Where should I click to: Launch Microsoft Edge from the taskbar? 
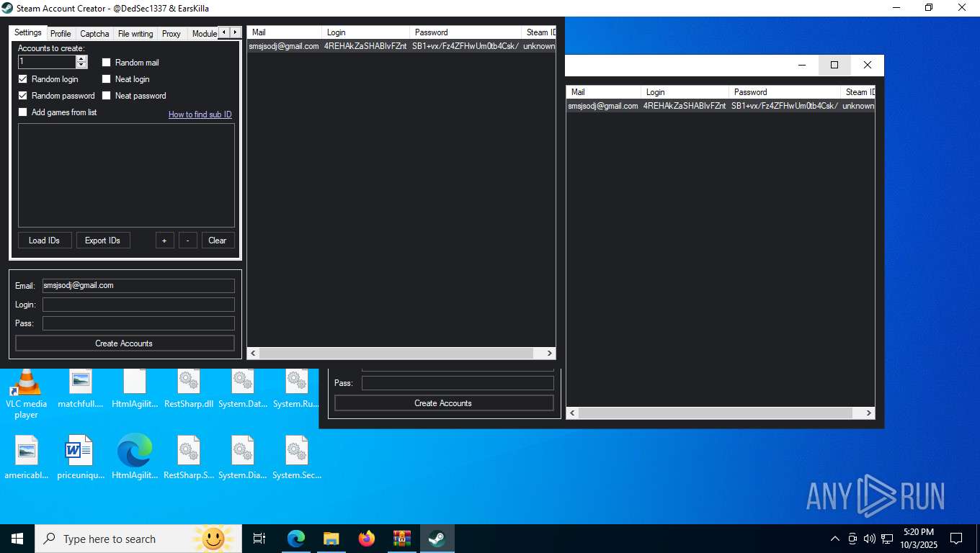296,539
